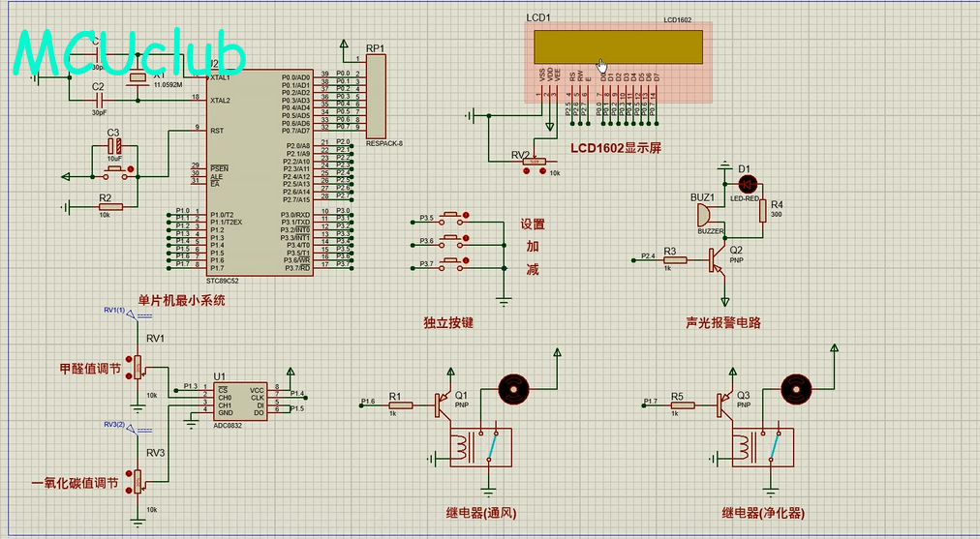Click the RV1(1) voltage probe label
The image size is (980, 539).
tap(114, 310)
